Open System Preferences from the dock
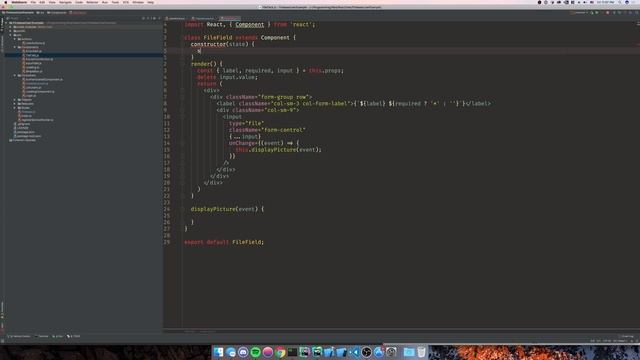This screenshot has width=640, height=360. tap(391, 352)
